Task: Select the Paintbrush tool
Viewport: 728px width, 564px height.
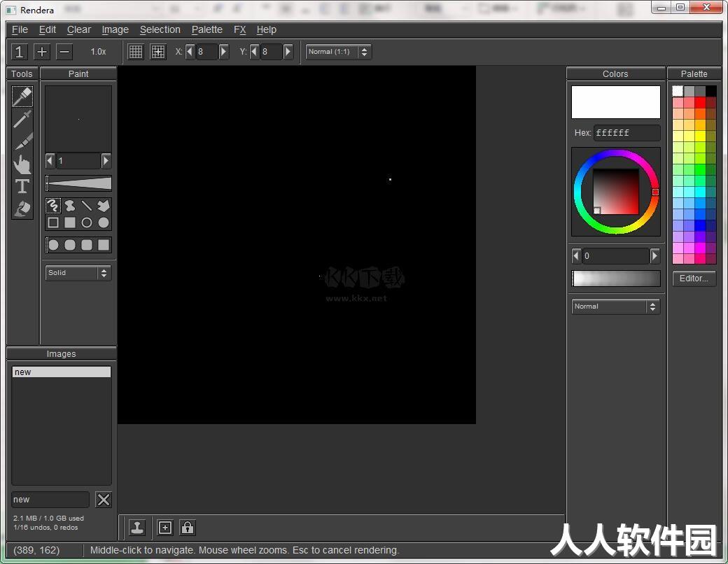Action: (x=22, y=97)
